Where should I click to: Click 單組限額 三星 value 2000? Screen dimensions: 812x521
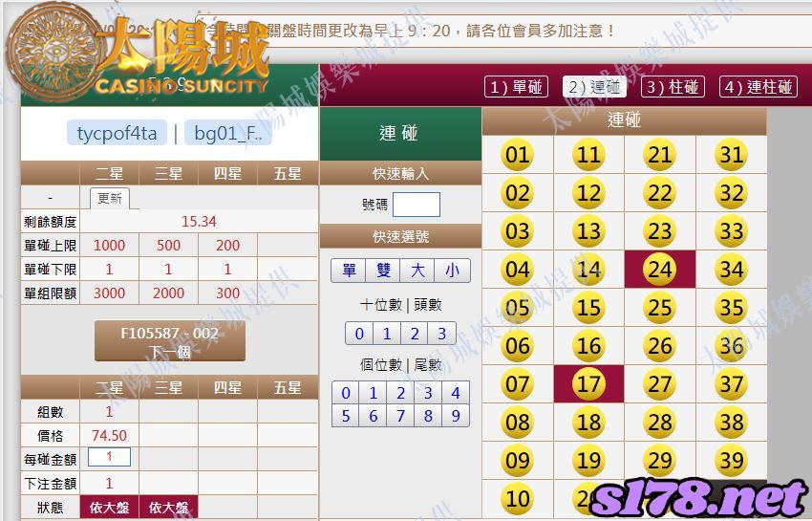click(x=168, y=293)
